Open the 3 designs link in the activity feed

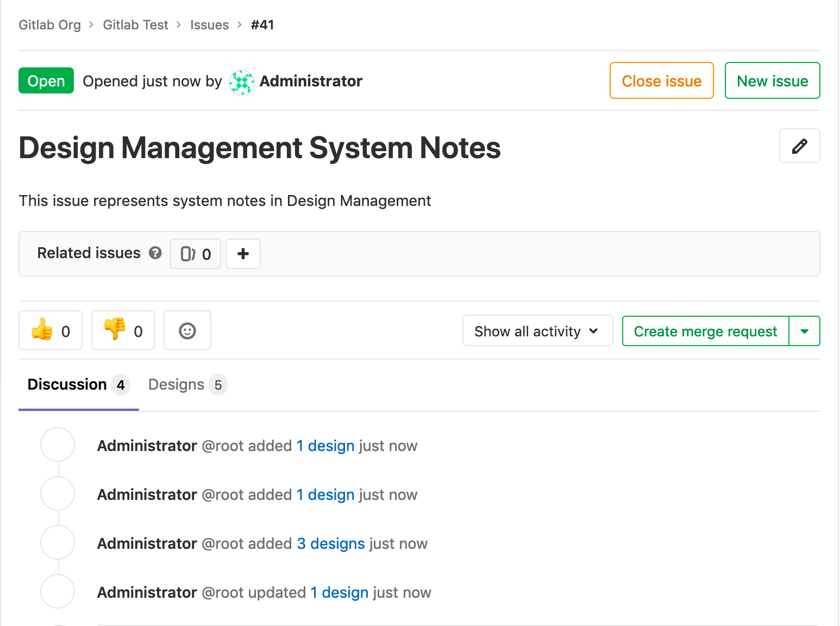click(330, 543)
